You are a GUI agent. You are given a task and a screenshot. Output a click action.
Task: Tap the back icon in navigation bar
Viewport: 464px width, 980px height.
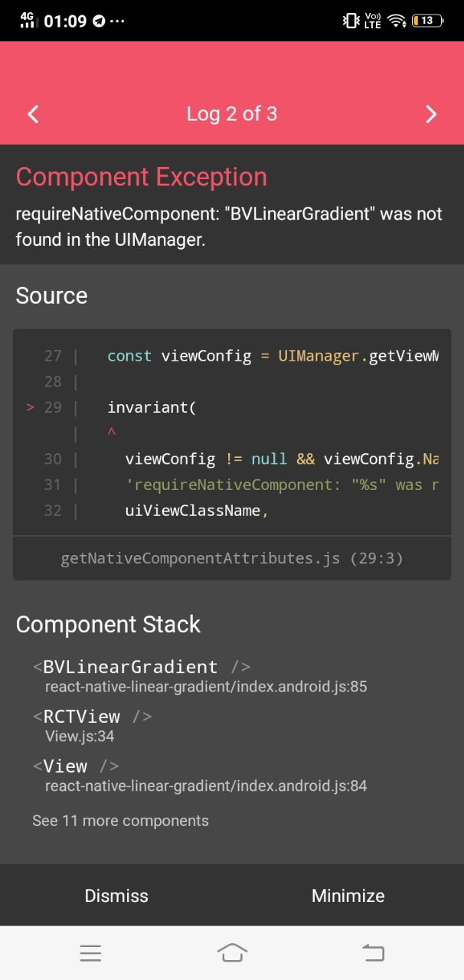(x=373, y=952)
